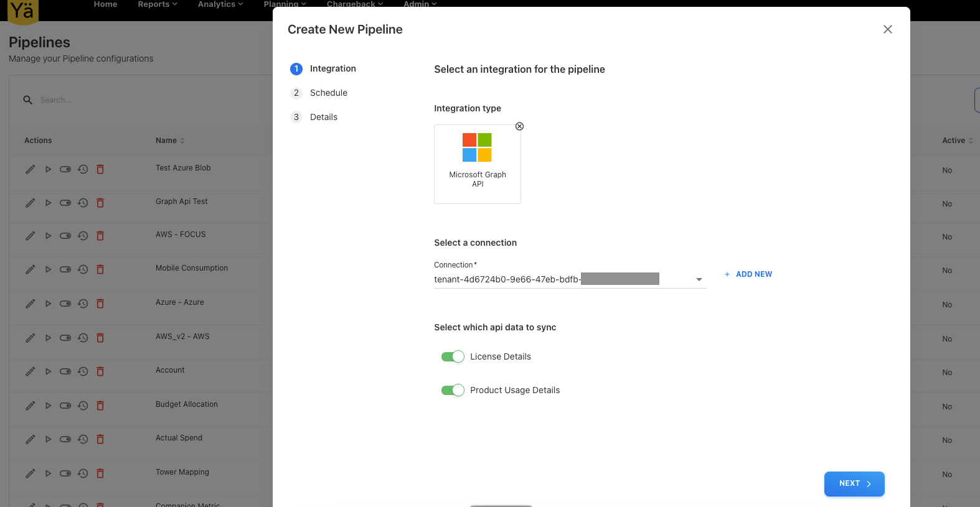Click the search magnifier icon
This screenshot has height=507, width=980.
[28, 100]
